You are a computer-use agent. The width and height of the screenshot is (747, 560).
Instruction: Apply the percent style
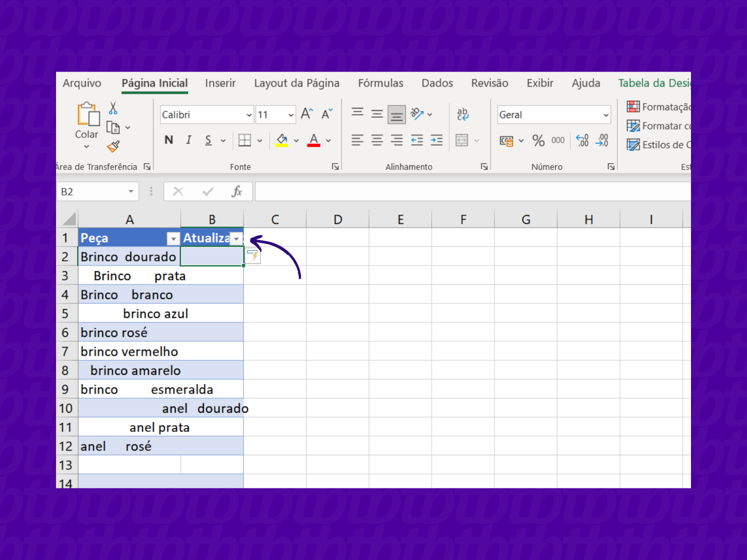(538, 141)
